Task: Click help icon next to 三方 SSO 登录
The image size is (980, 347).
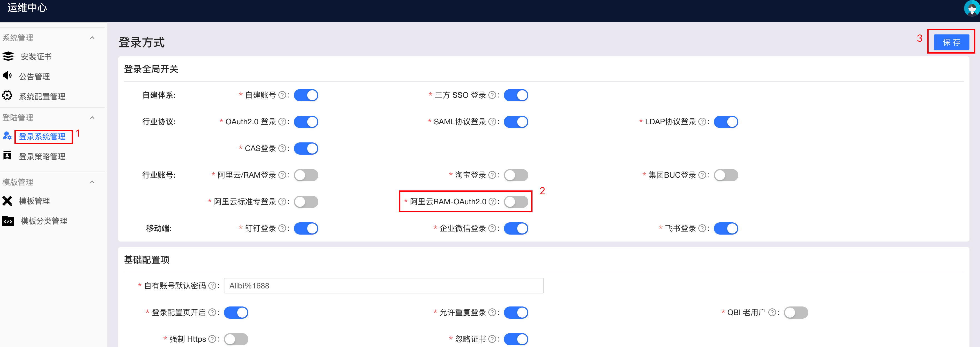Action: [x=492, y=95]
